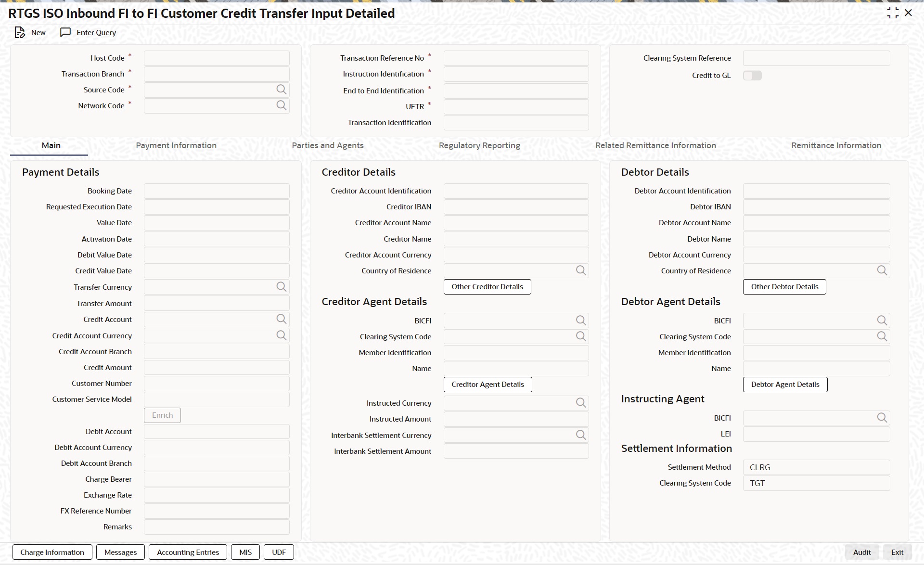Search BICFI in Debtor Agent Details

tap(882, 321)
